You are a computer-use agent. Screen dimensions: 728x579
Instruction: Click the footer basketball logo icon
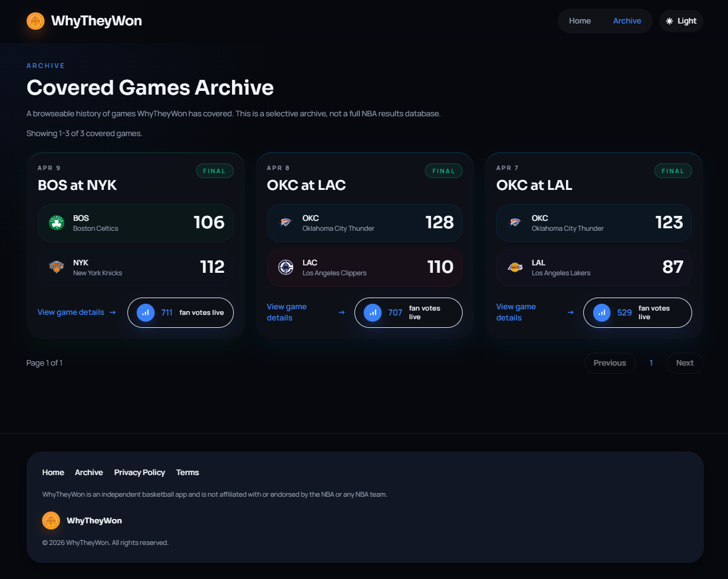click(51, 520)
